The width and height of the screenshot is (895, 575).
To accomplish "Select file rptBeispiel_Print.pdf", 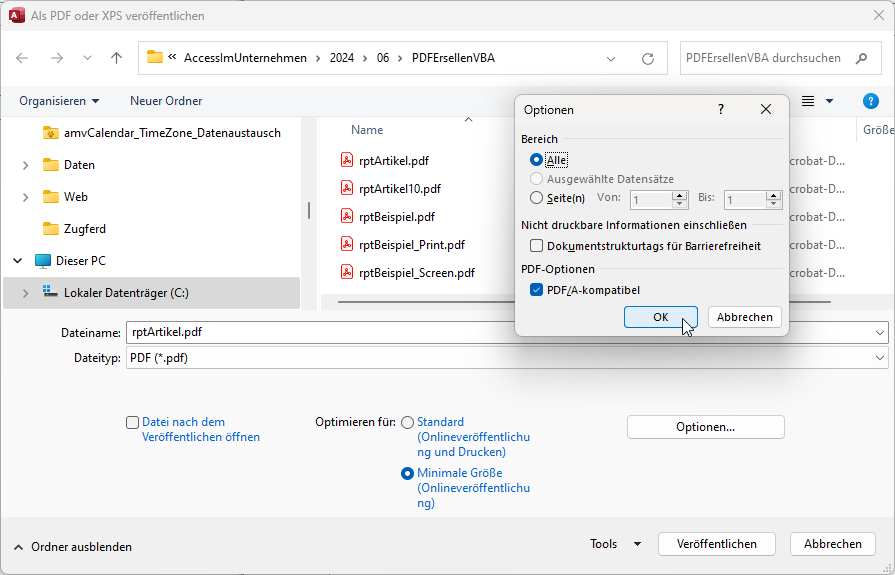I will point(412,245).
